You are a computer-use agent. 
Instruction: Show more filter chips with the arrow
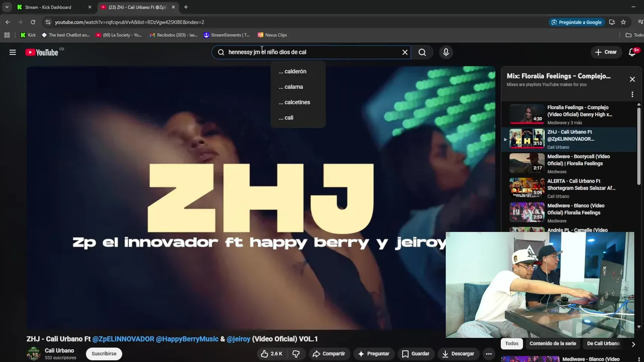pyautogui.click(x=633, y=344)
